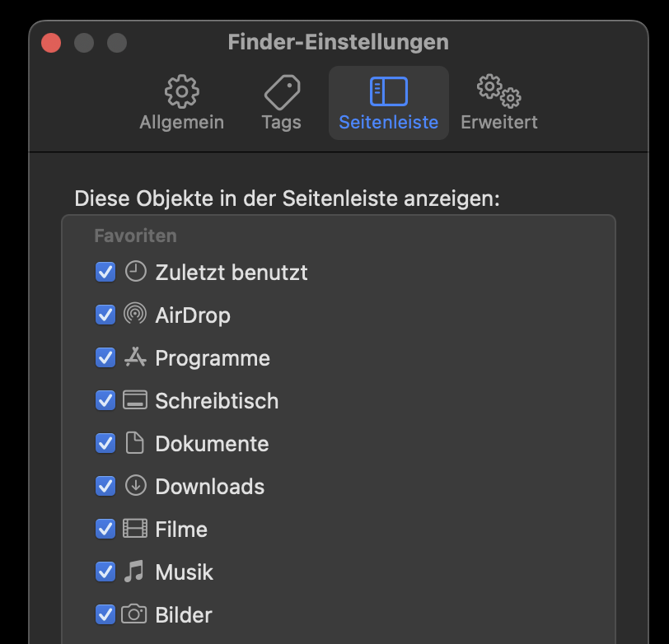Image resolution: width=669 pixels, height=644 pixels.
Task: Click the Programme app icon
Action: (x=134, y=357)
